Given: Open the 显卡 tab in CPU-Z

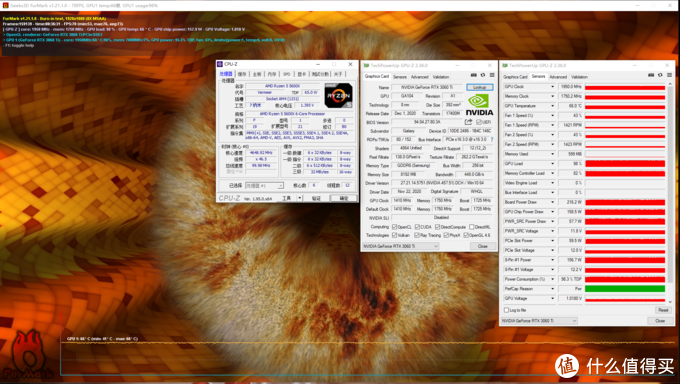Looking at the screenshot, I should click(302, 74).
